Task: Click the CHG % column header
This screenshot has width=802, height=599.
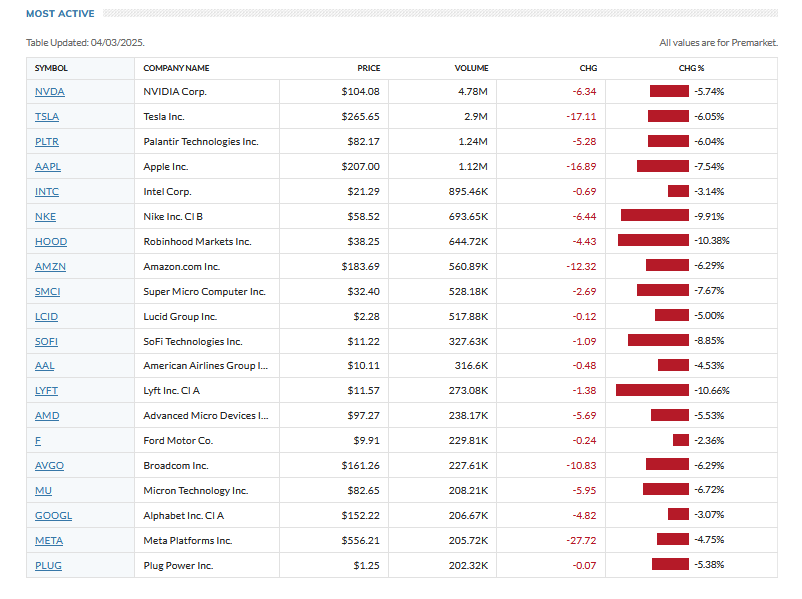Action: pyautogui.click(x=691, y=68)
